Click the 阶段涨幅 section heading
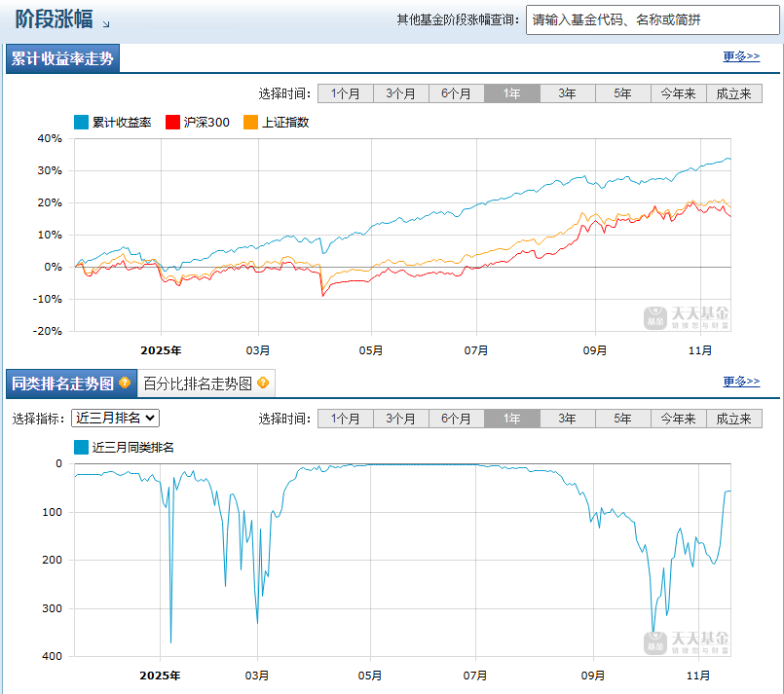This screenshot has height=694, width=784. tap(54, 19)
